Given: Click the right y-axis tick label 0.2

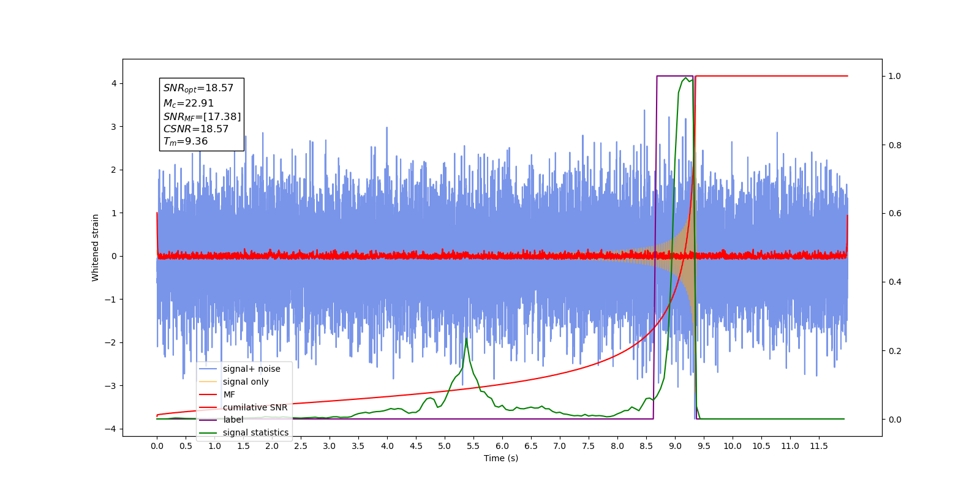Looking at the screenshot, I should tap(895, 351).
